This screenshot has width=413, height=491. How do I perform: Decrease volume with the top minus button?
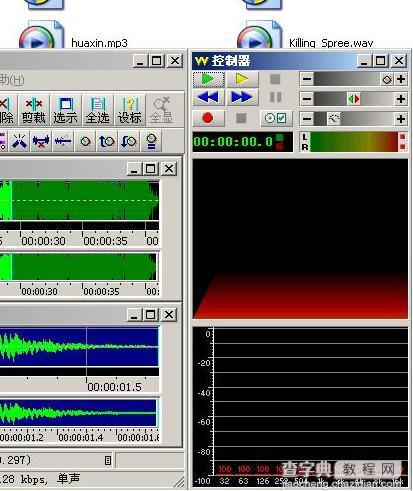[x=307, y=79]
